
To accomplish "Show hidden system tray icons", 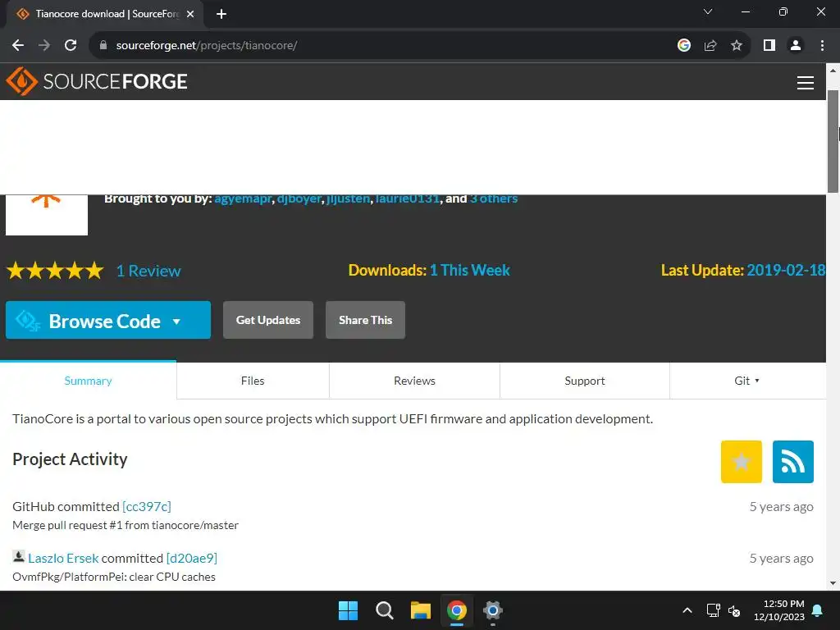I will click(687, 610).
